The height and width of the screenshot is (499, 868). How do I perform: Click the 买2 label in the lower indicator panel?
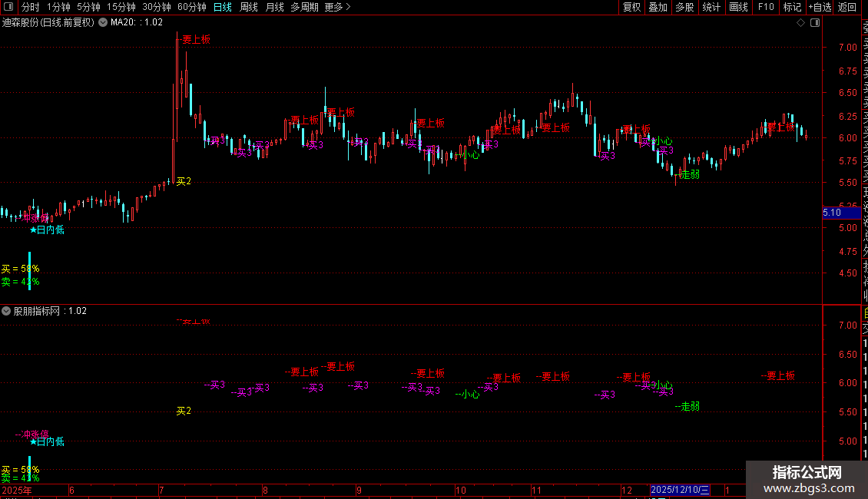click(184, 411)
